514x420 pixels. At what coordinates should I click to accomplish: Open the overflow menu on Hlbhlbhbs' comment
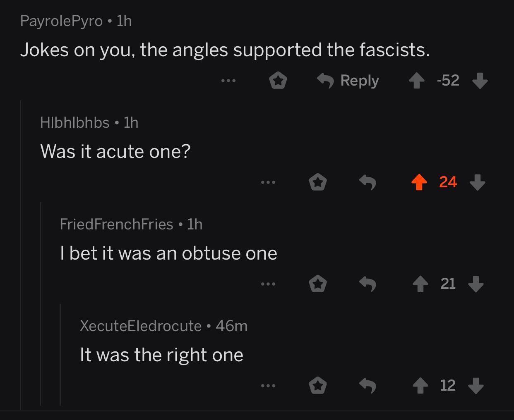(269, 182)
